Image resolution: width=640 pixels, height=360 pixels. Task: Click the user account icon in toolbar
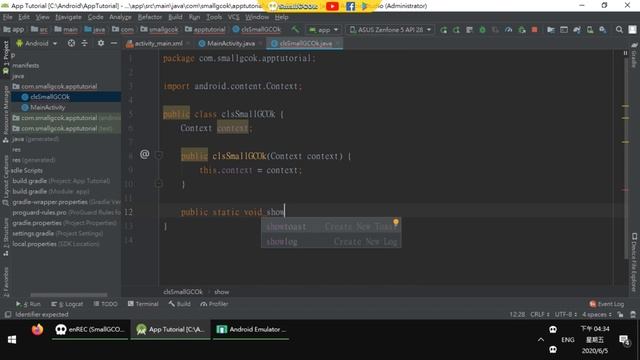[x=632, y=30]
